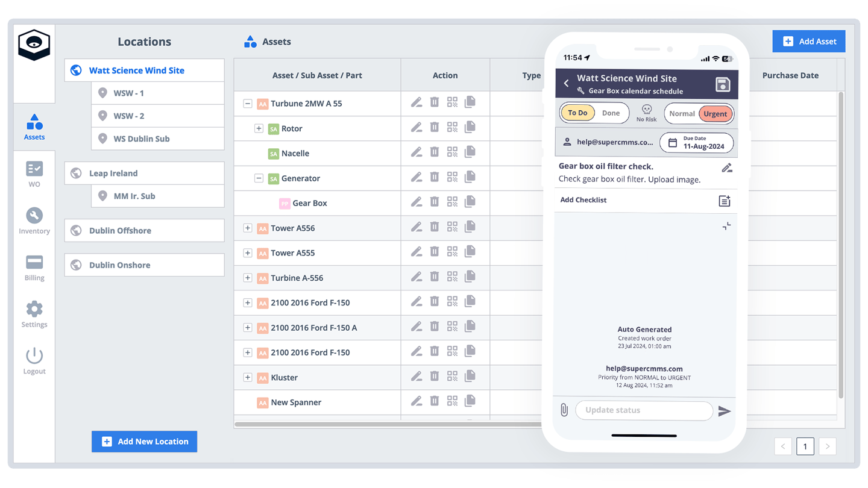Expand the Kluster asset
Viewport: 868px width, 488px height.
tap(248, 378)
